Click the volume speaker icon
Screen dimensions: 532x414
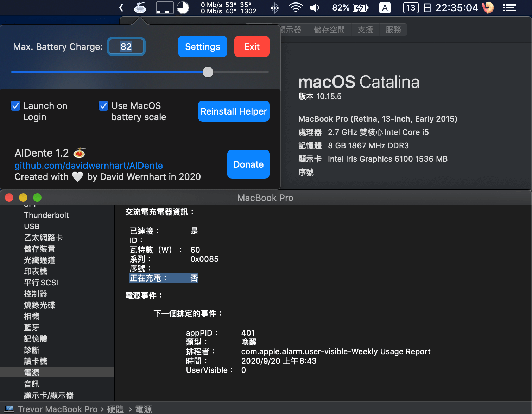[x=315, y=8]
